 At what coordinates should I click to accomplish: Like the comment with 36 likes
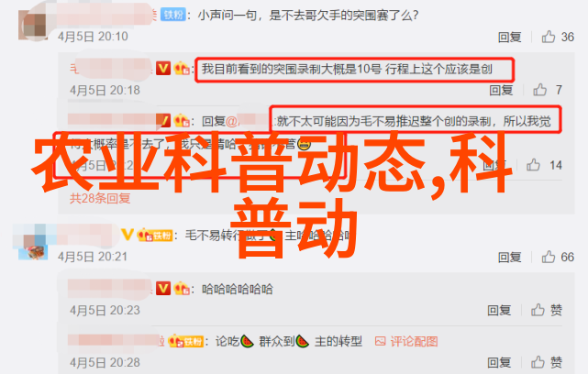coord(549,37)
